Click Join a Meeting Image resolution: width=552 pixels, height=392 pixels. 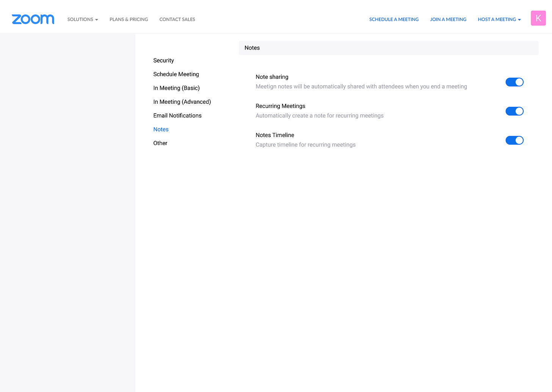(x=448, y=19)
